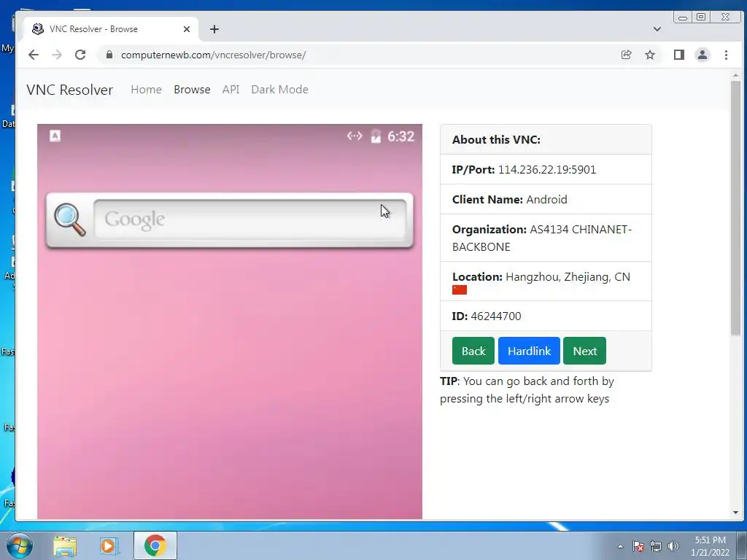Close the VNC Resolver tab
Screen dimensions: 747x560
point(187,29)
